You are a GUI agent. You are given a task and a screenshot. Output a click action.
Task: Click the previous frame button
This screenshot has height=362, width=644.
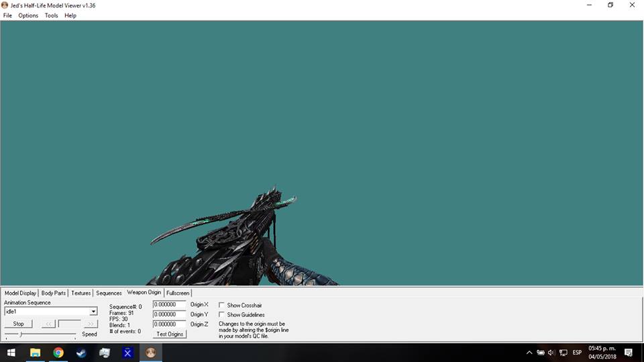(x=48, y=324)
